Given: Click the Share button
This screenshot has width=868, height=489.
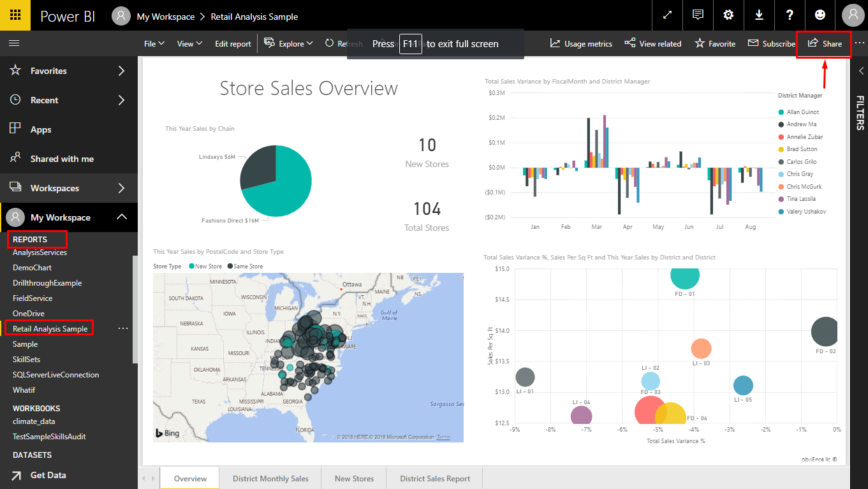Looking at the screenshot, I should click(824, 43).
